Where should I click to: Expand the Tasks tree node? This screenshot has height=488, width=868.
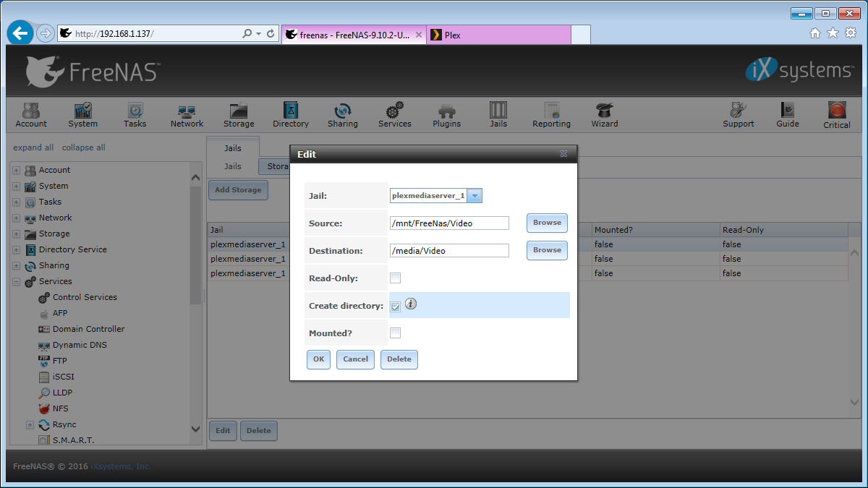pyautogui.click(x=17, y=202)
